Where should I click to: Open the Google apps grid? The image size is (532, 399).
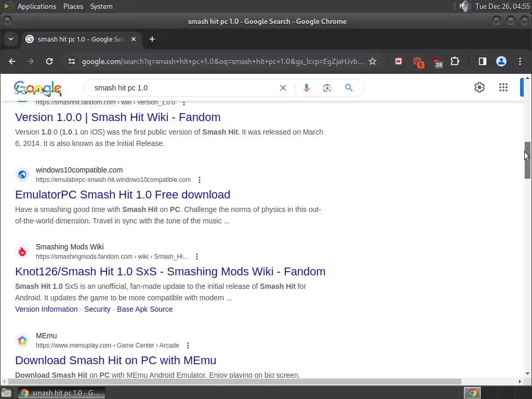503,87
